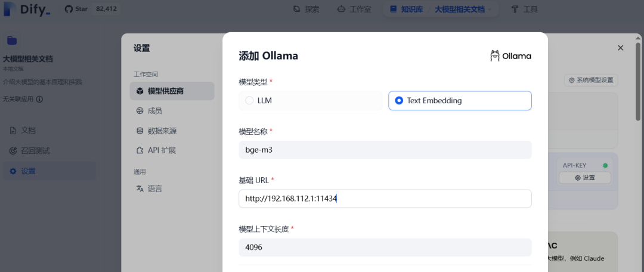Select 模型供应商 in settings menu

pyautogui.click(x=172, y=91)
